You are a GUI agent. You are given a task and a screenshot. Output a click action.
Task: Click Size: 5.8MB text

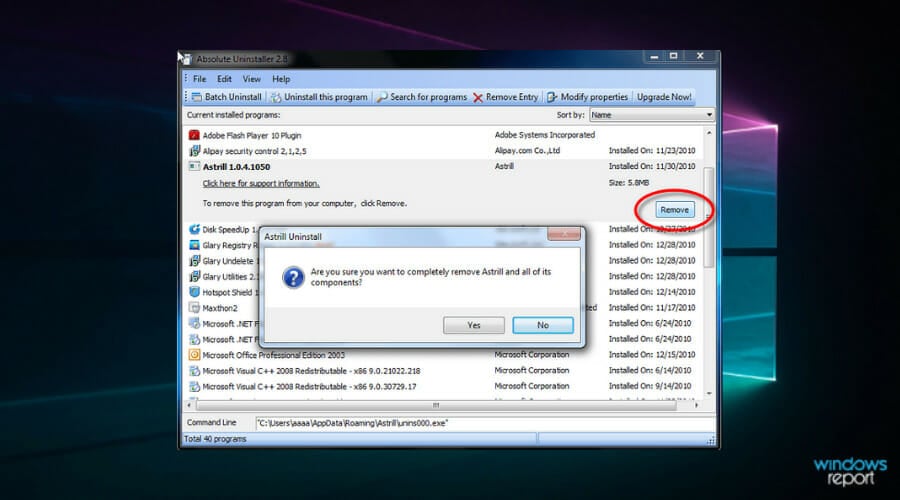tap(629, 183)
